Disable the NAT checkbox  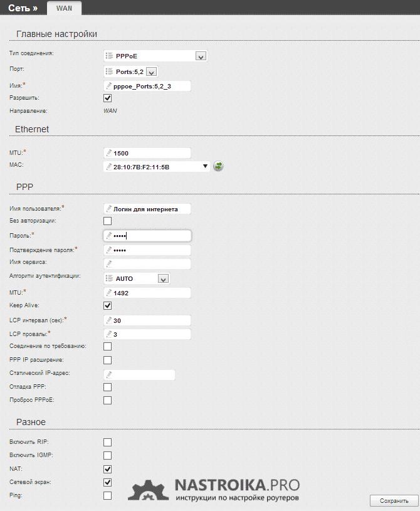coord(107,469)
